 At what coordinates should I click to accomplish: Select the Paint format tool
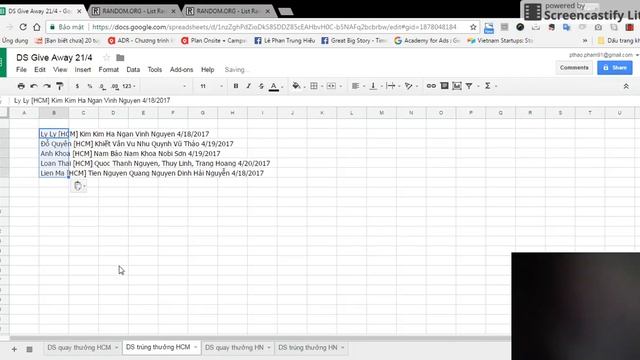point(60,86)
